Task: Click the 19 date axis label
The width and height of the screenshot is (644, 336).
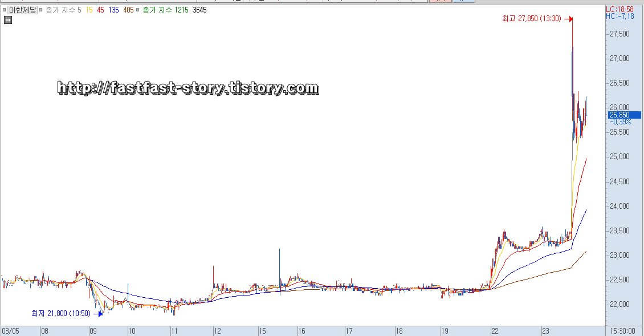Action: [x=445, y=331]
